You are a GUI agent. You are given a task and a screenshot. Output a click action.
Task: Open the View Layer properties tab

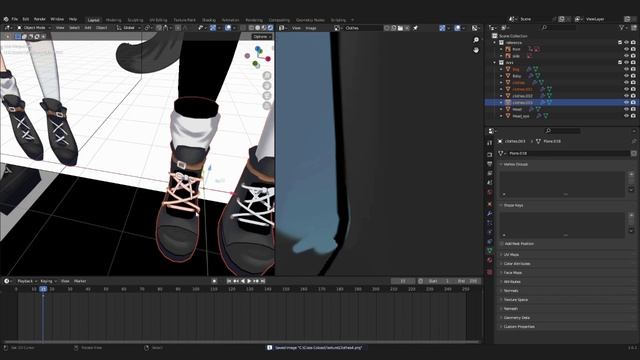coord(490,173)
